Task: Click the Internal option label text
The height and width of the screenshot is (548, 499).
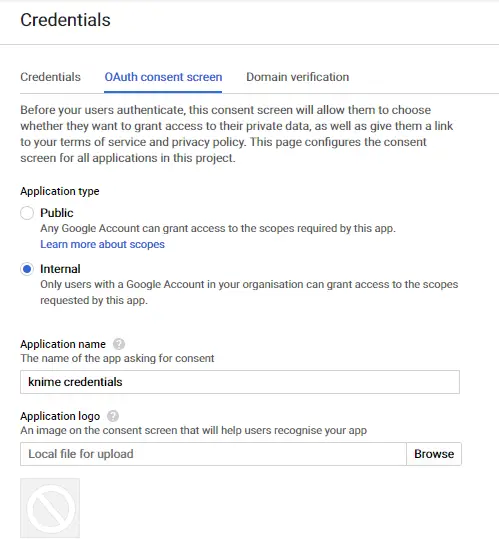Action: (x=60, y=269)
